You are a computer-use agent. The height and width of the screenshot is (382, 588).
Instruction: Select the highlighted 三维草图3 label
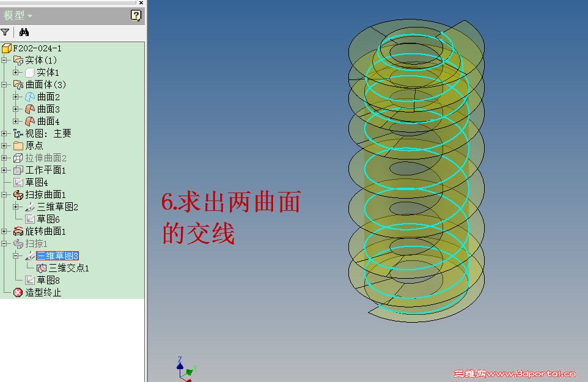(x=57, y=255)
